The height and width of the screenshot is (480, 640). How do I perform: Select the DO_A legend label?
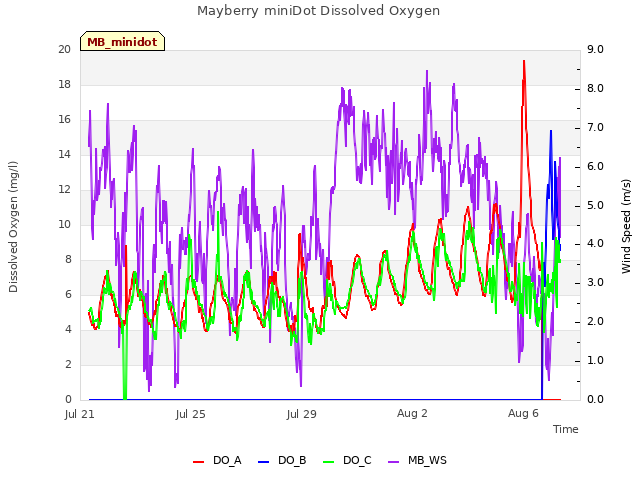point(227,460)
